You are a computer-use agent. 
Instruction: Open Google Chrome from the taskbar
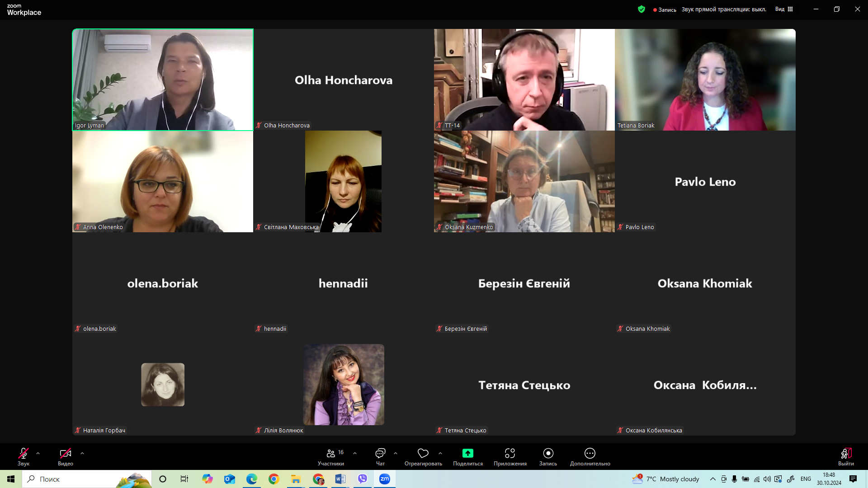274,479
